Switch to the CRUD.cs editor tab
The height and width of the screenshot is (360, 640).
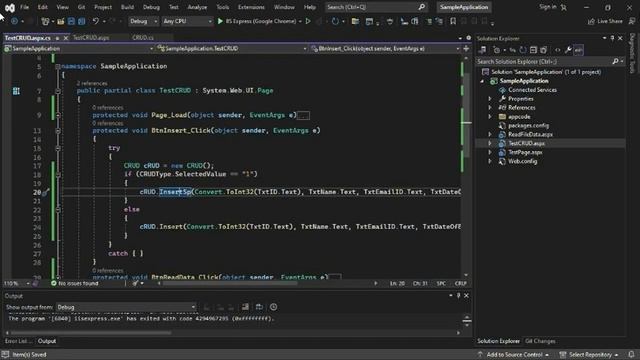point(143,38)
